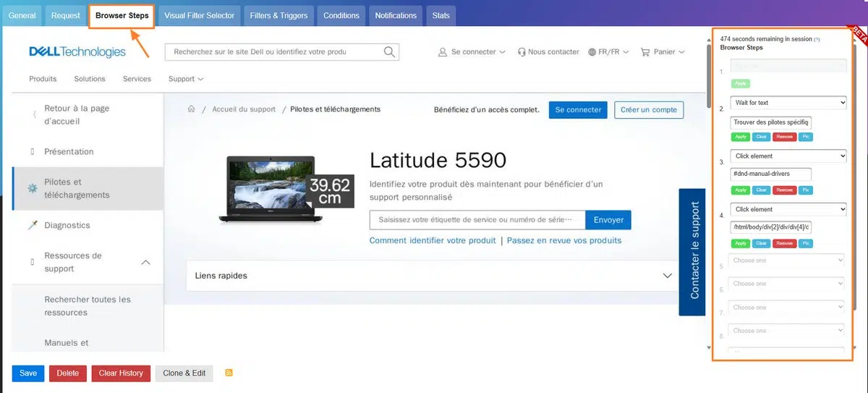Open the Services menu
Screen dimensions: 868x393
click(137, 79)
